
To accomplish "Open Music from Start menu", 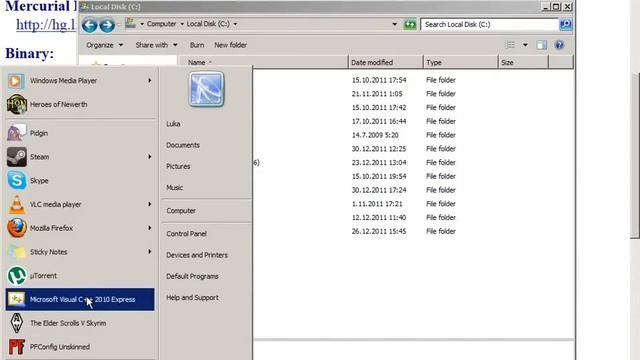I will pos(174,187).
